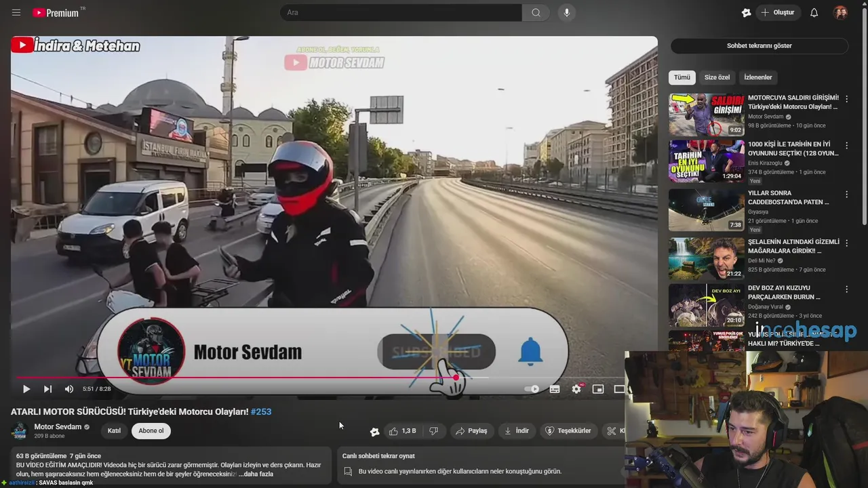Download the video with İndir
The width and height of the screenshot is (868, 488).
tap(516, 431)
